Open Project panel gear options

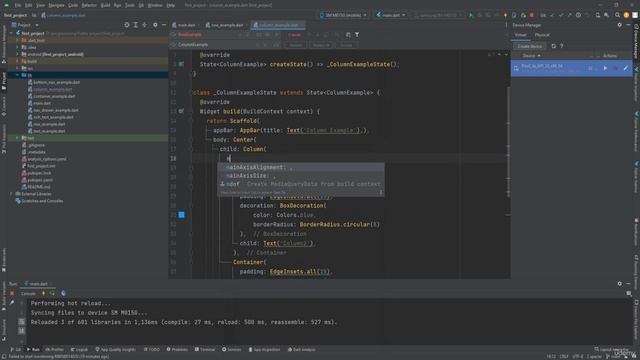click(x=155, y=25)
